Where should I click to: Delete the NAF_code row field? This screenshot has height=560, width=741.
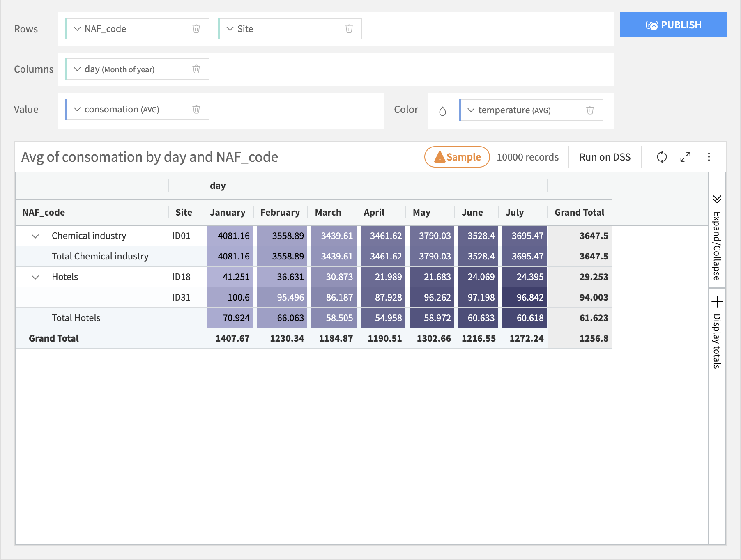(196, 29)
